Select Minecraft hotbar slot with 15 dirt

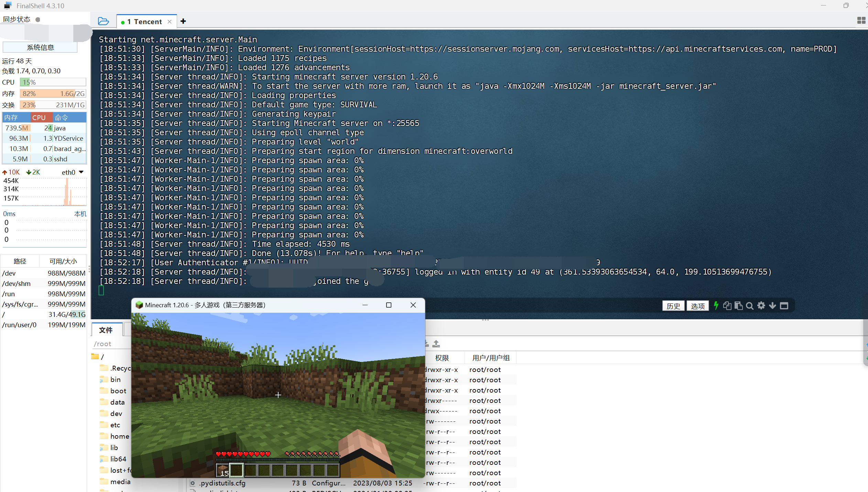point(223,470)
